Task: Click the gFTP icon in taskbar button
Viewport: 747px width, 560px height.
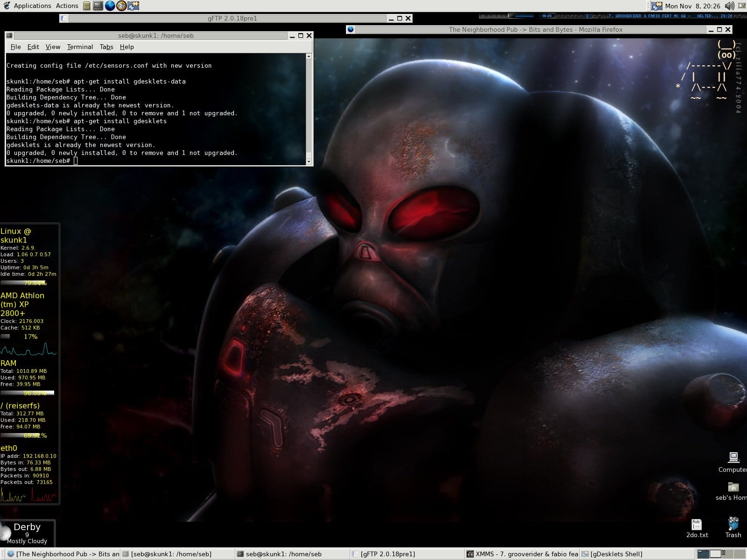Action: pos(355,554)
